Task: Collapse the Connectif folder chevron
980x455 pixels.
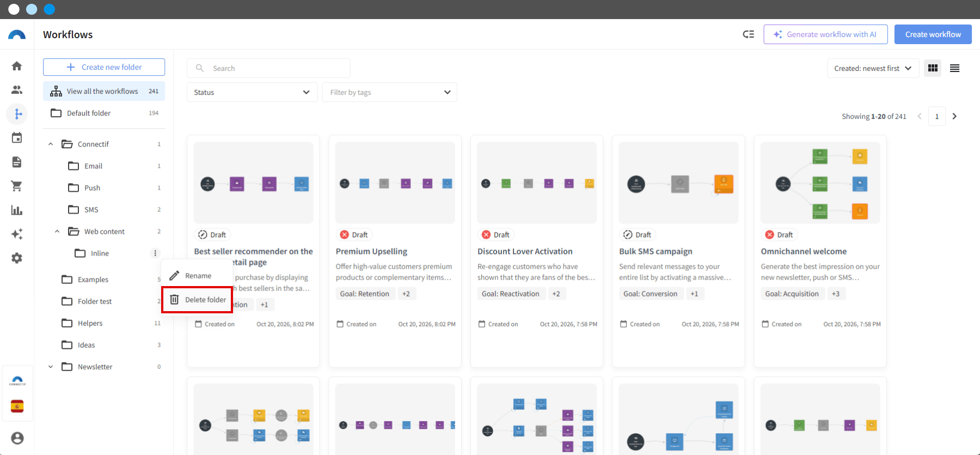Action: 51,144
